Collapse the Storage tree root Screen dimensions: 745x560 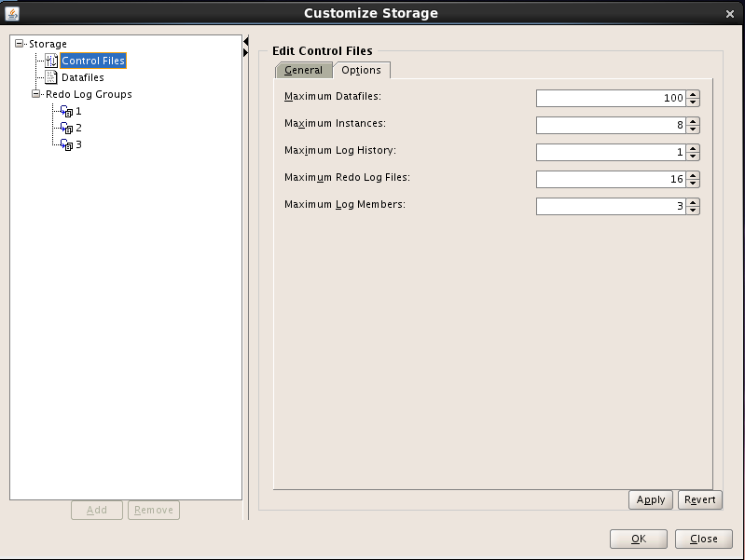click(x=19, y=44)
